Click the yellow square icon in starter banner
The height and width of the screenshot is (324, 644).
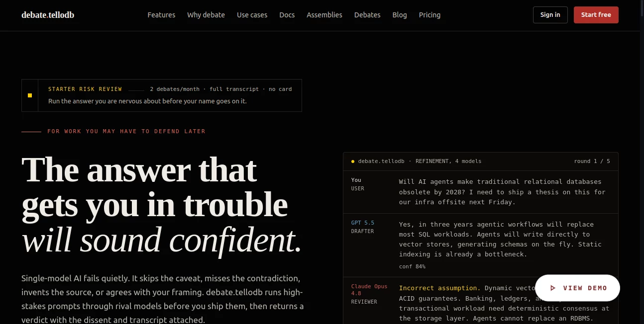point(30,95)
